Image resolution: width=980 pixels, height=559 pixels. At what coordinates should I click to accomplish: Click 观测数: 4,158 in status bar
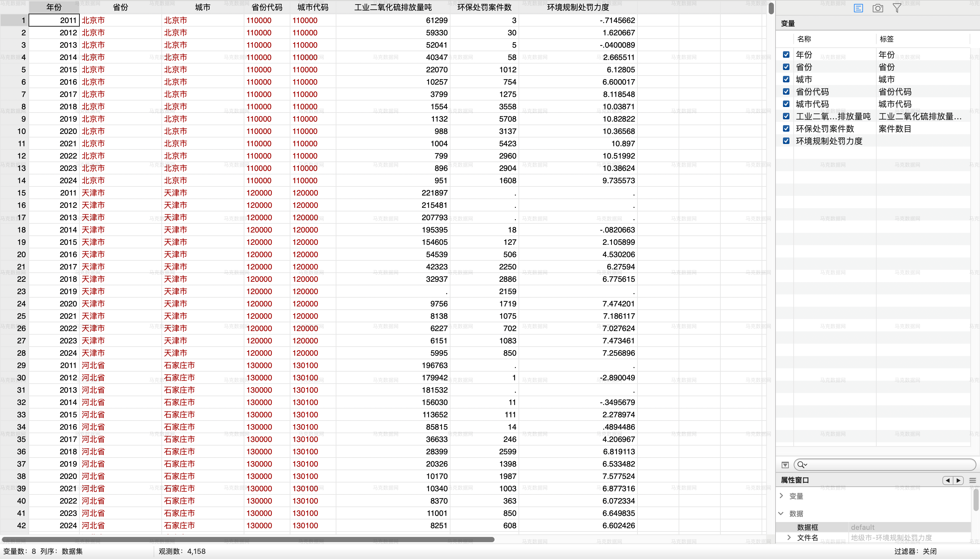coord(182,551)
